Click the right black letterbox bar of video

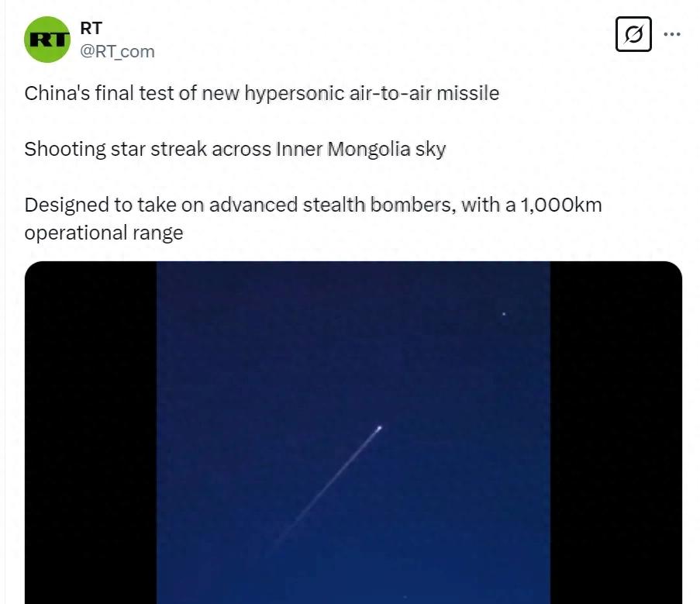pos(616,432)
